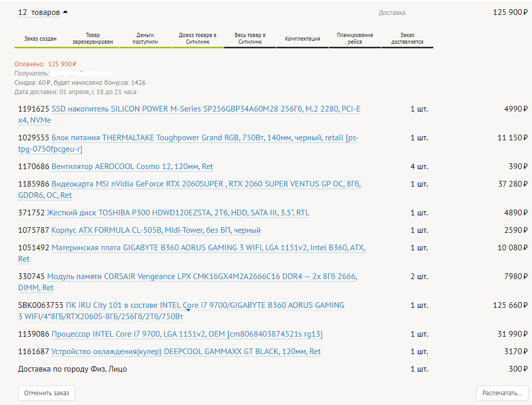
Task: Select the Товар зарезервирован status step
Action: click(x=93, y=39)
